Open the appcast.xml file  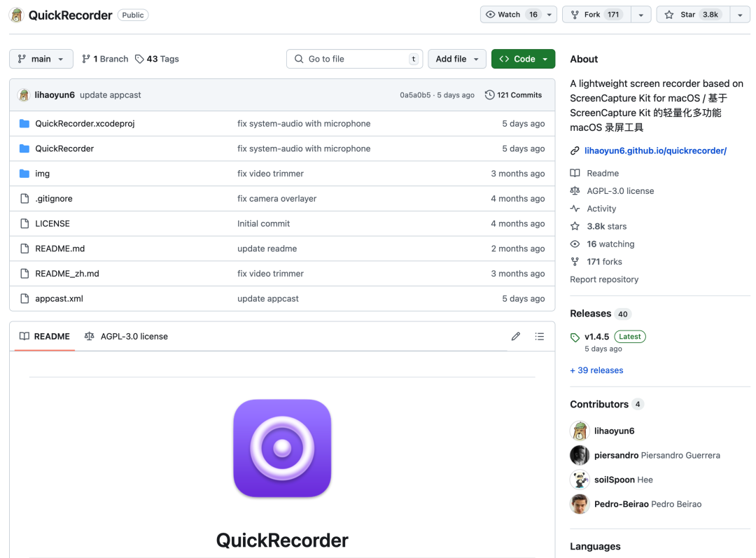point(59,298)
